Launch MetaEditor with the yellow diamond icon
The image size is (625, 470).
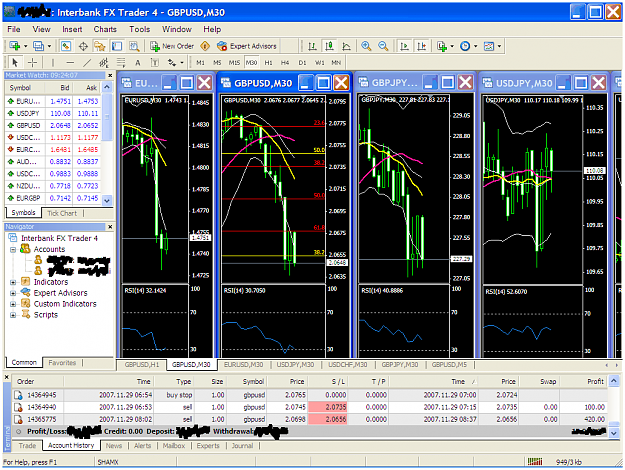point(205,46)
